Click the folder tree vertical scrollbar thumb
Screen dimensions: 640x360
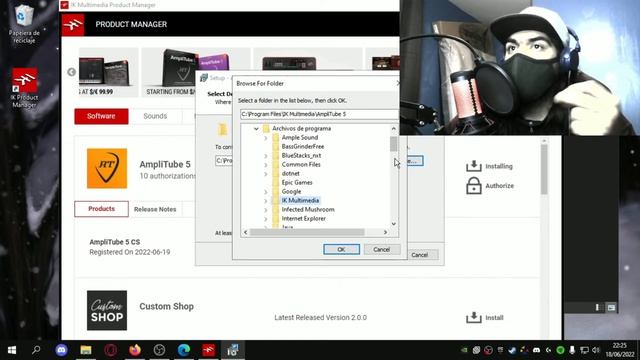[393, 144]
